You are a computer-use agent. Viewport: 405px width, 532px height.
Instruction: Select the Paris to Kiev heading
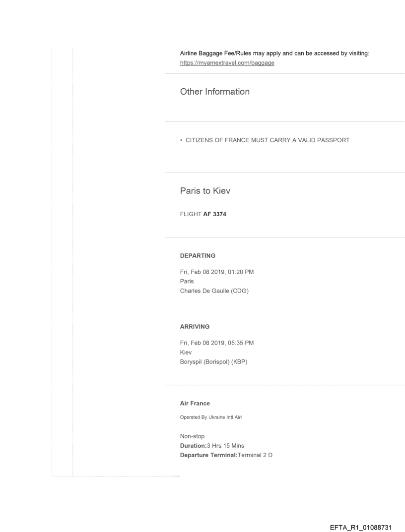[x=205, y=192]
